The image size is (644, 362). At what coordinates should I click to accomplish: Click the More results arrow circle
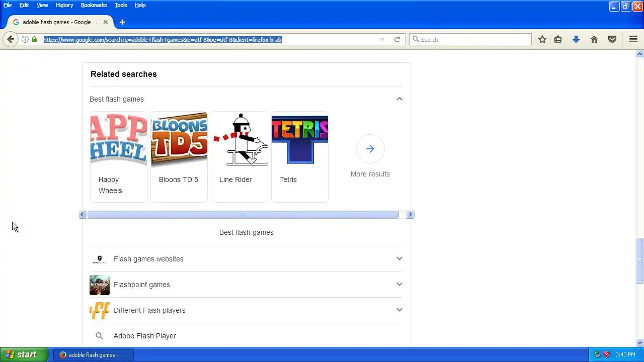pyautogui.click(x=370, y=149)
